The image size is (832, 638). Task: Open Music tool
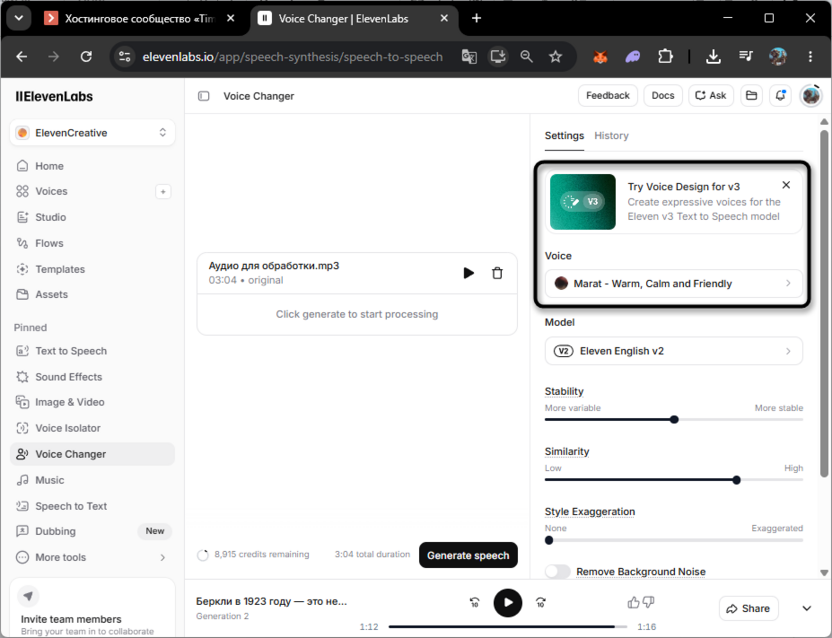(x=92, y=480)
